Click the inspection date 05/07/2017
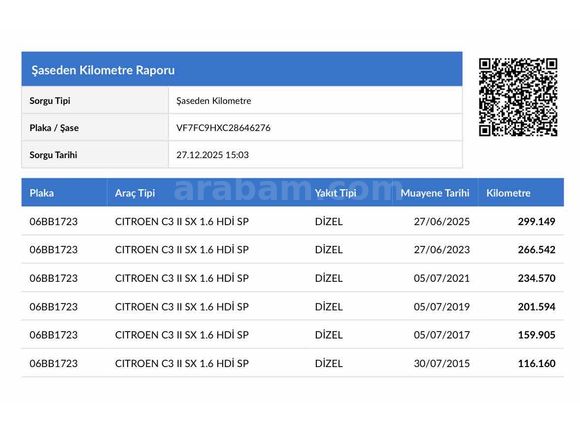Screen dimensions: 580x435 coord(442,335)
